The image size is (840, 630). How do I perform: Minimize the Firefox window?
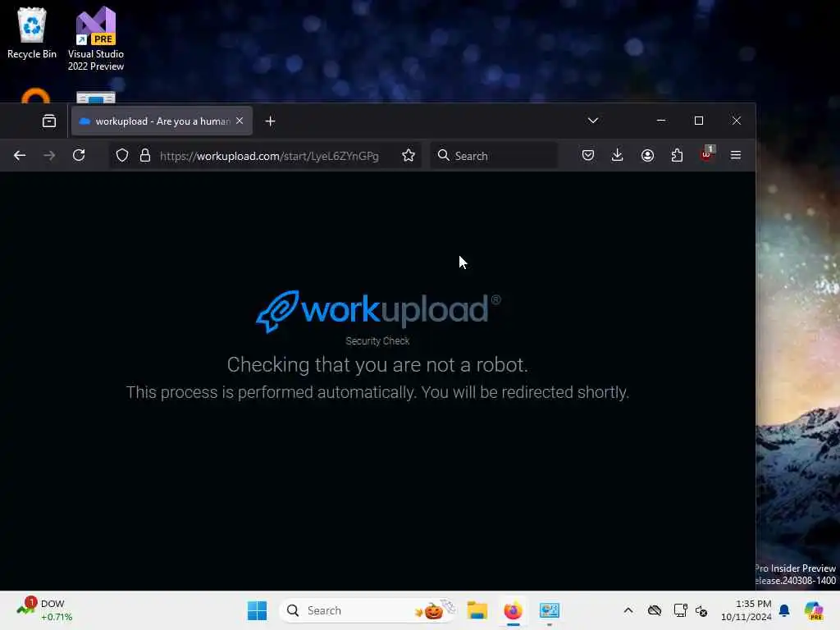pos(661,121)
